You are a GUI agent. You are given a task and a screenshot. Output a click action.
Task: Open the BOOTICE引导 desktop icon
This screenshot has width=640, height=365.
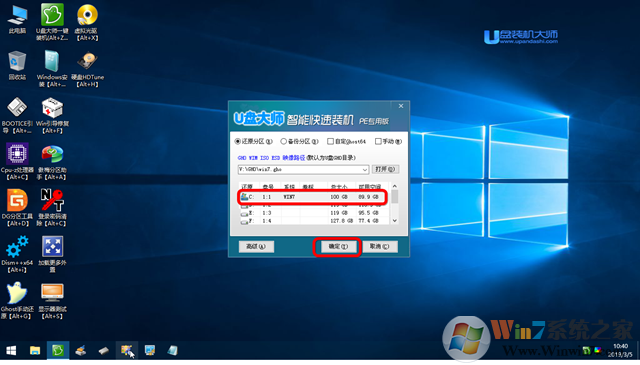click(17, 115)
